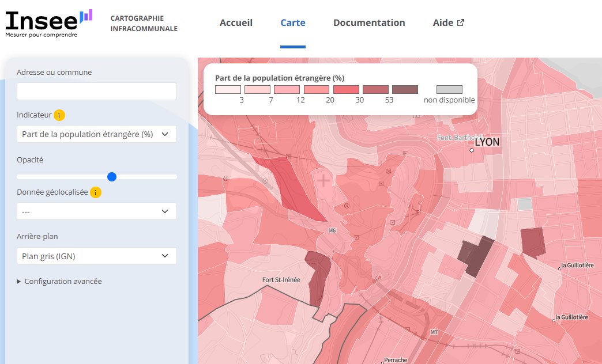Open the Aide page
This screenshot has width=602, height=364.
(x=443, y=22)
